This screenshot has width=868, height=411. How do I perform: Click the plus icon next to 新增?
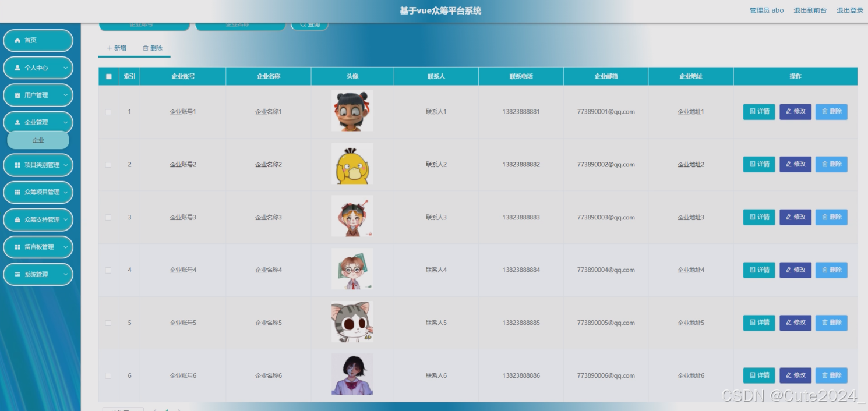[x=108, y=48]
